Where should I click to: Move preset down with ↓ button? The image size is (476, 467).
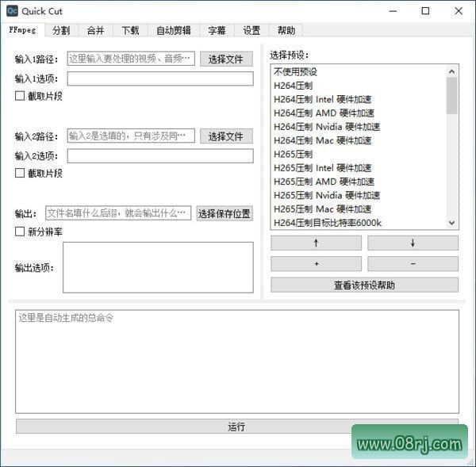coord(413,243)
